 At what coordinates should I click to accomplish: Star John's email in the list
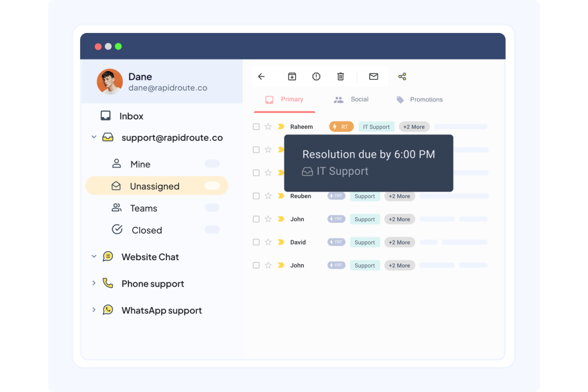(268, 219)
